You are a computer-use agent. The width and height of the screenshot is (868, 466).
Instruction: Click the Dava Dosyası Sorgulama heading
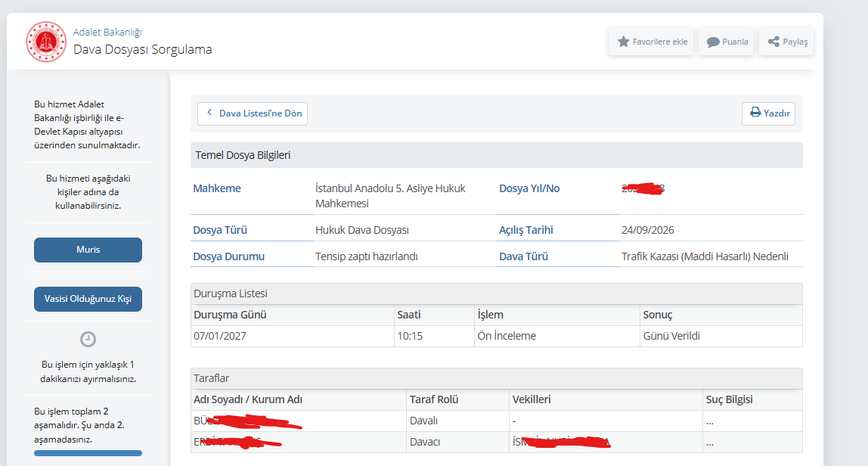(143, 49)
